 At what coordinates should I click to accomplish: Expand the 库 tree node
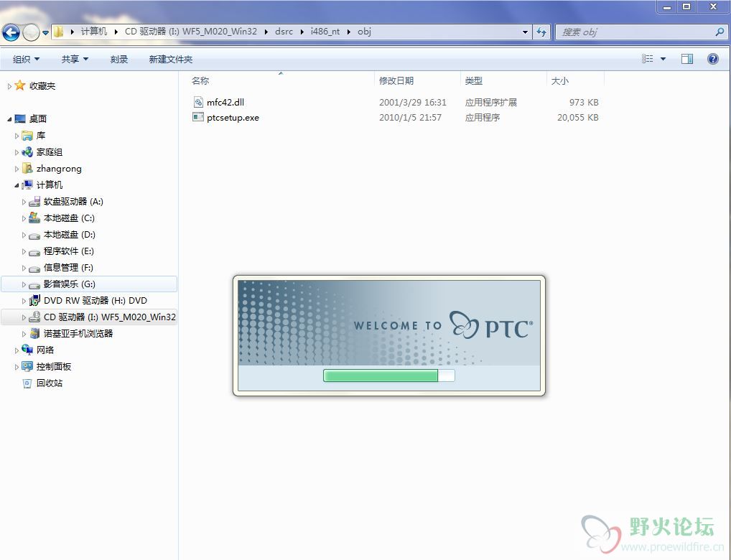pyautogui.click(x=17, y=136)
